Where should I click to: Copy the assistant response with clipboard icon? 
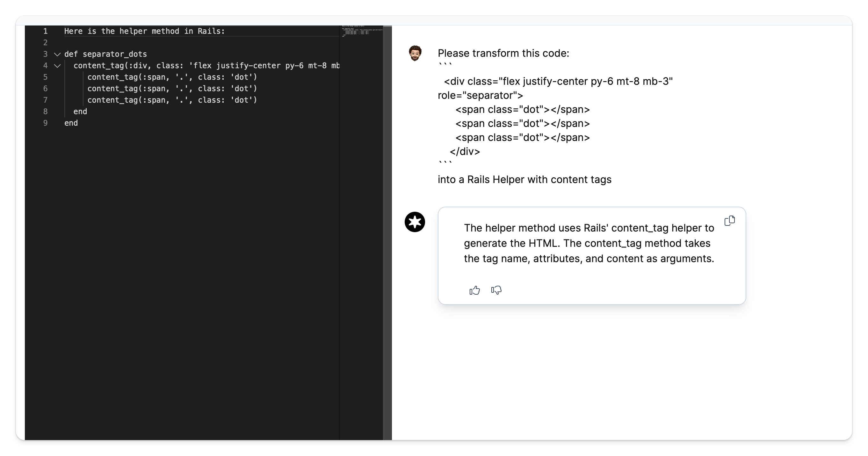[x=729, y=221]
